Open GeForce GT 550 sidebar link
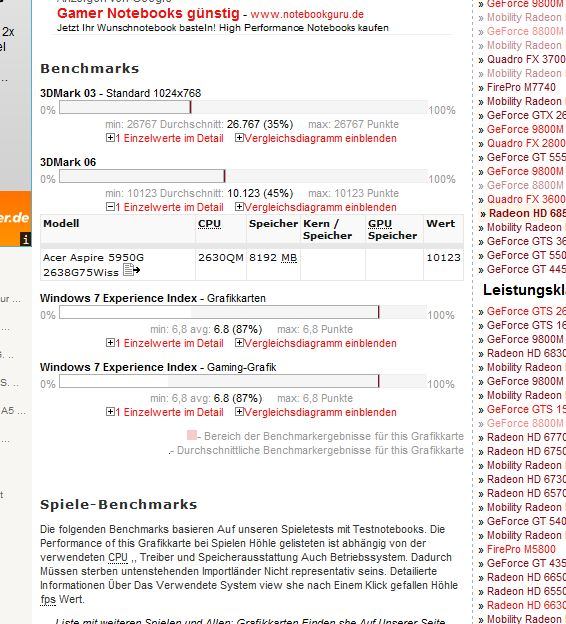 526,255
